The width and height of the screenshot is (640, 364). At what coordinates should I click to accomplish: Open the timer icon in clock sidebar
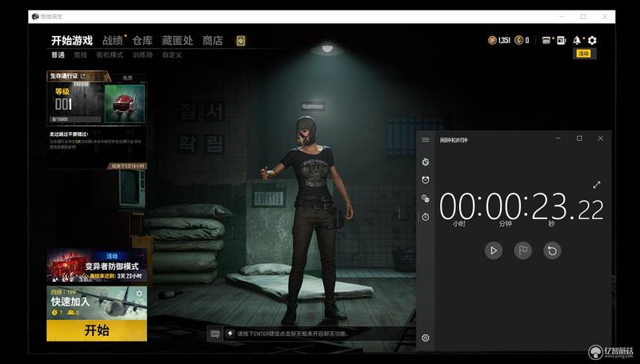426,162
